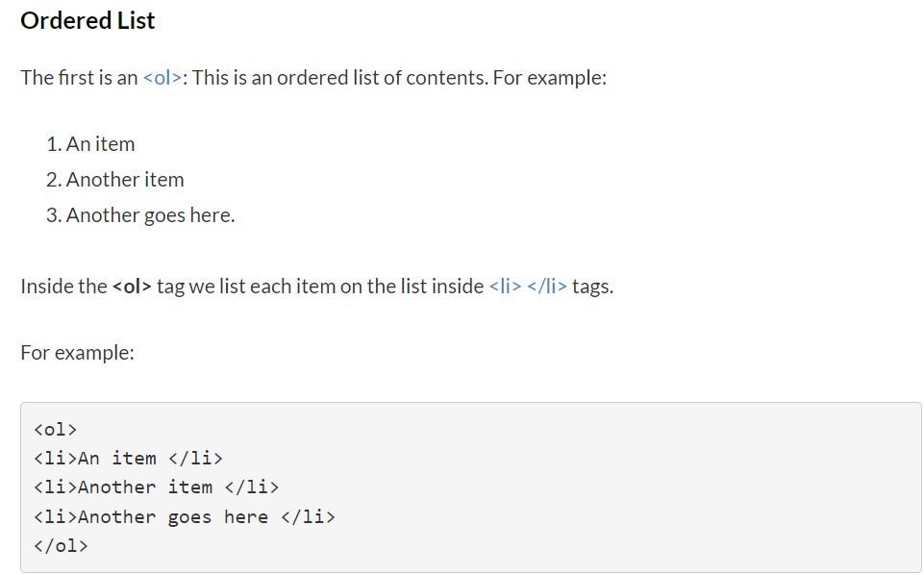The height and width of the screenshot is (575, 924).
Task: Click the blue <ol> link in first sentence
Action: [x=162, y=78]
